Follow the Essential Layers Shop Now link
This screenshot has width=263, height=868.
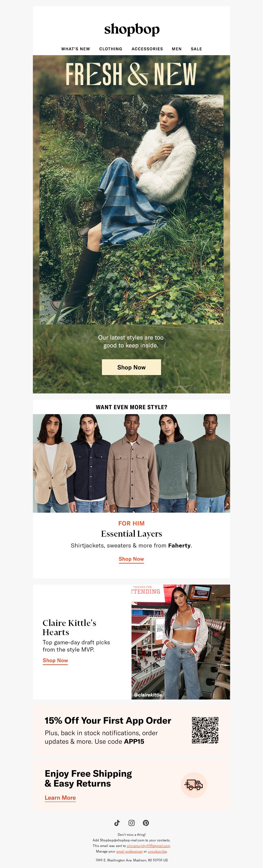[131, 559]
